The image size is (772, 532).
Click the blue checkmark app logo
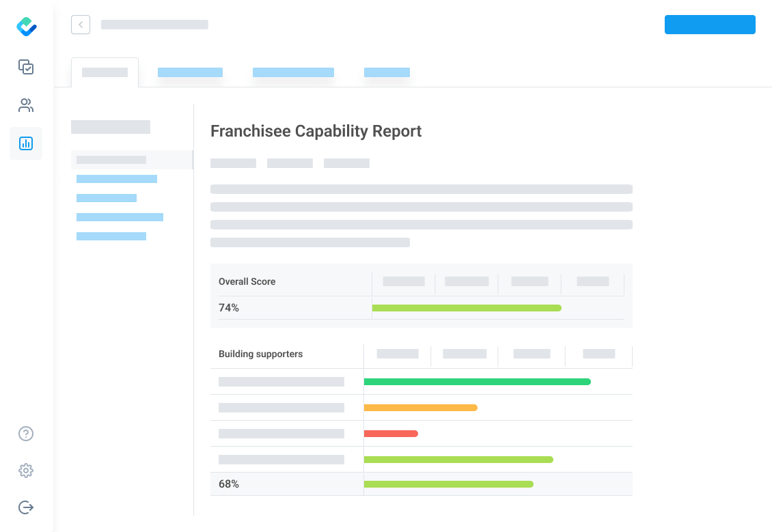[x=26, y=27]
